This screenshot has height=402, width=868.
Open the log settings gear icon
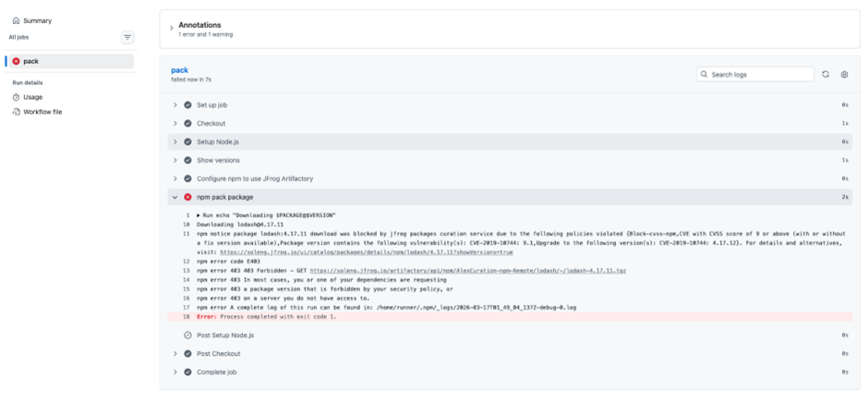[844, 74]
